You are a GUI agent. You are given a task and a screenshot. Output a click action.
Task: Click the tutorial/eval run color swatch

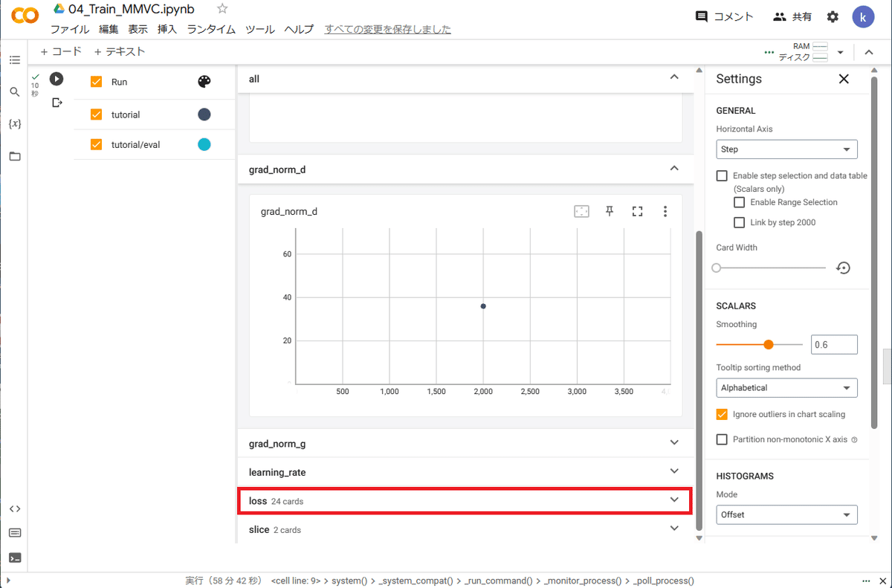204,145
